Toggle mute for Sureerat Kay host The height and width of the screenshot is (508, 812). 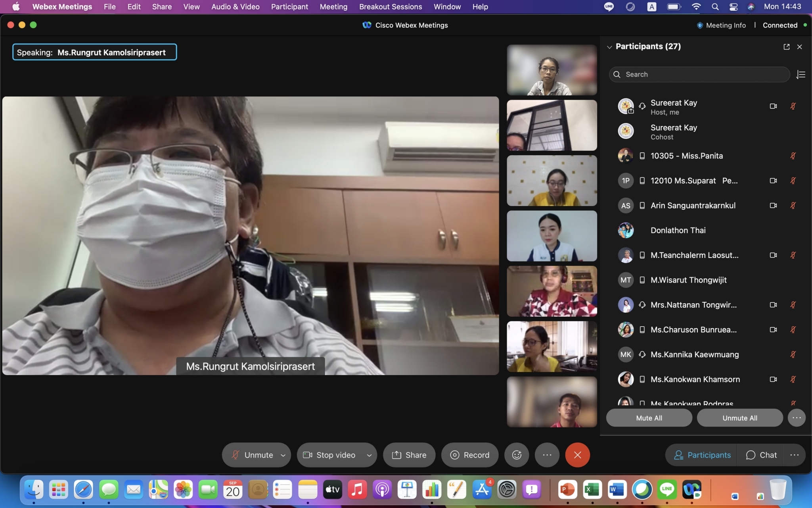pos(793,106)
